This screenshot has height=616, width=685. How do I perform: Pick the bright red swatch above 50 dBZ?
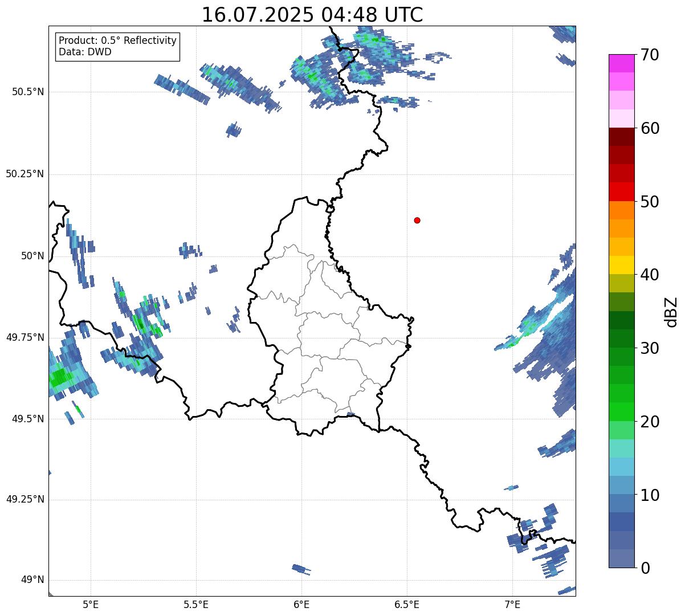coord(621,191)
